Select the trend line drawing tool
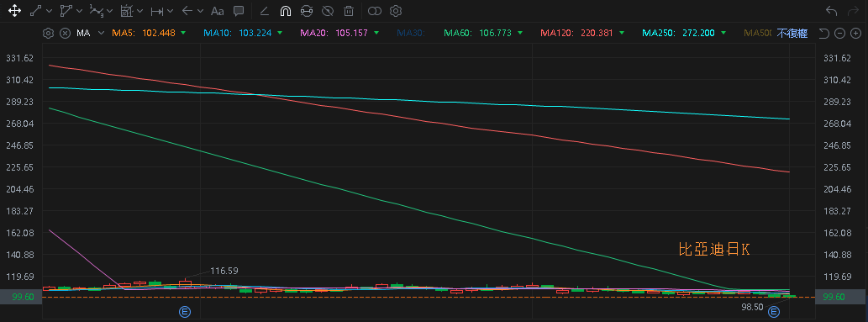868x322 pixels. [x=36, y=11]
